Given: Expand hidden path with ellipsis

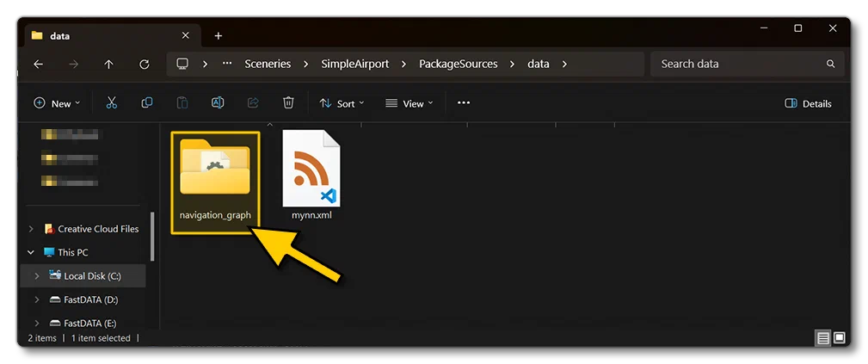Looking at the screenshot, I should pos(227,64).
